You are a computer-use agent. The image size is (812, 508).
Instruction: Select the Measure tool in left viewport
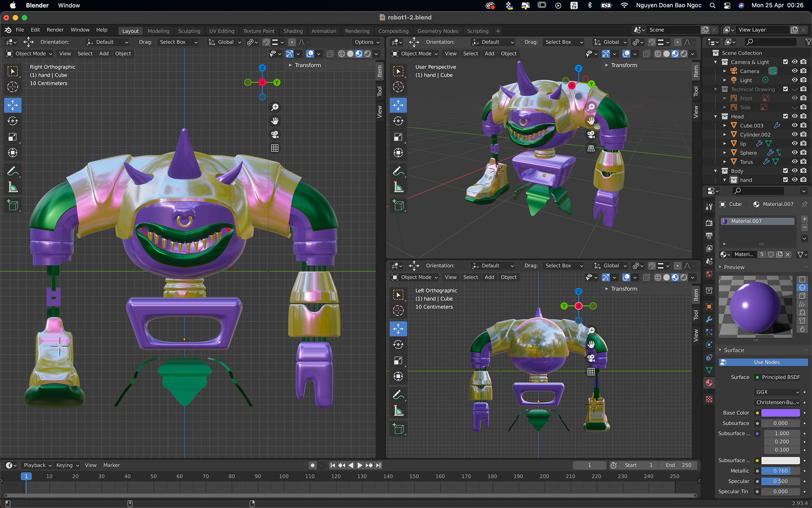[x=13, y=188]
